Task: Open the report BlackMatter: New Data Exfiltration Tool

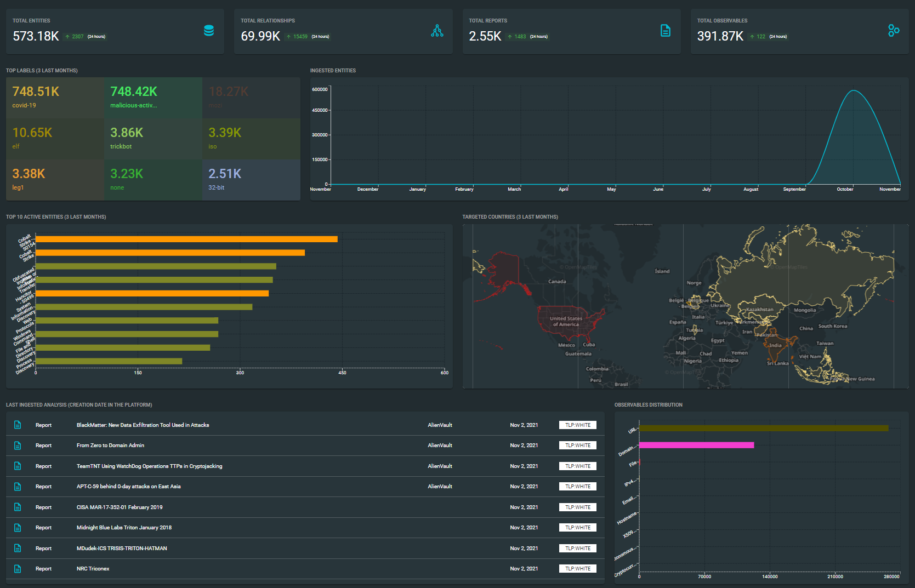Action: tap(144, 425)
